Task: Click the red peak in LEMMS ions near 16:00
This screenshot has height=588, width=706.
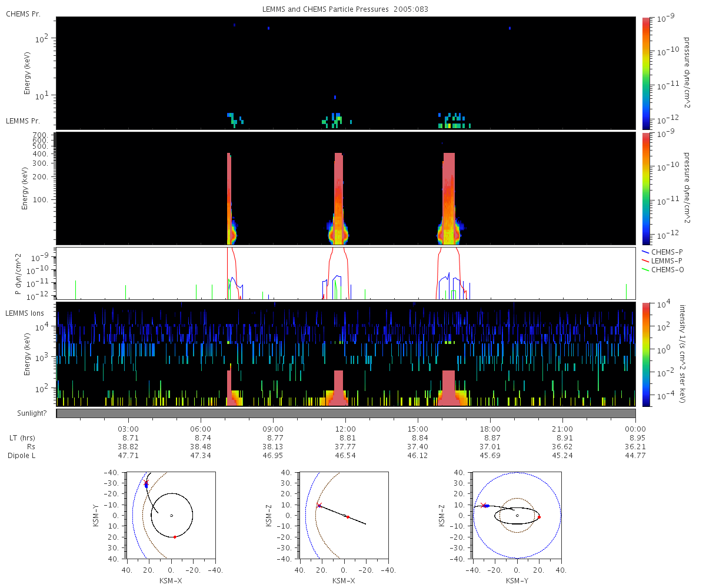Action: coord(449,388)
